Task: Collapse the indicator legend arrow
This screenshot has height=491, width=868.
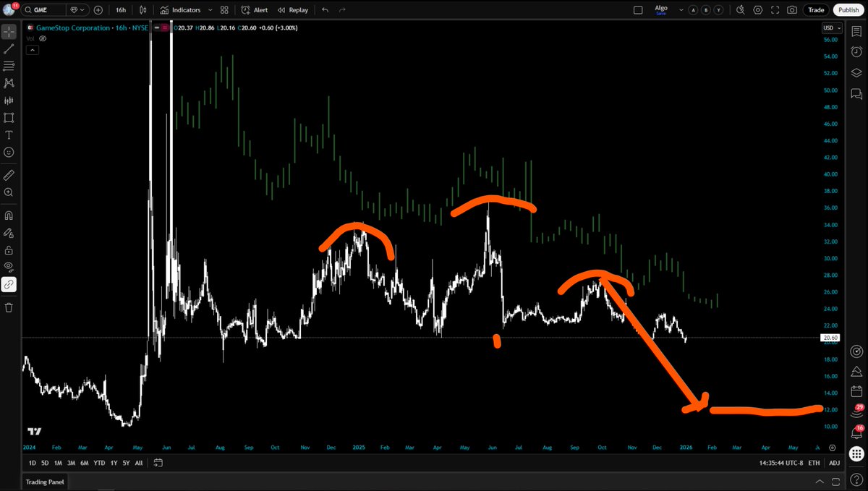Action: click(33, 50)
